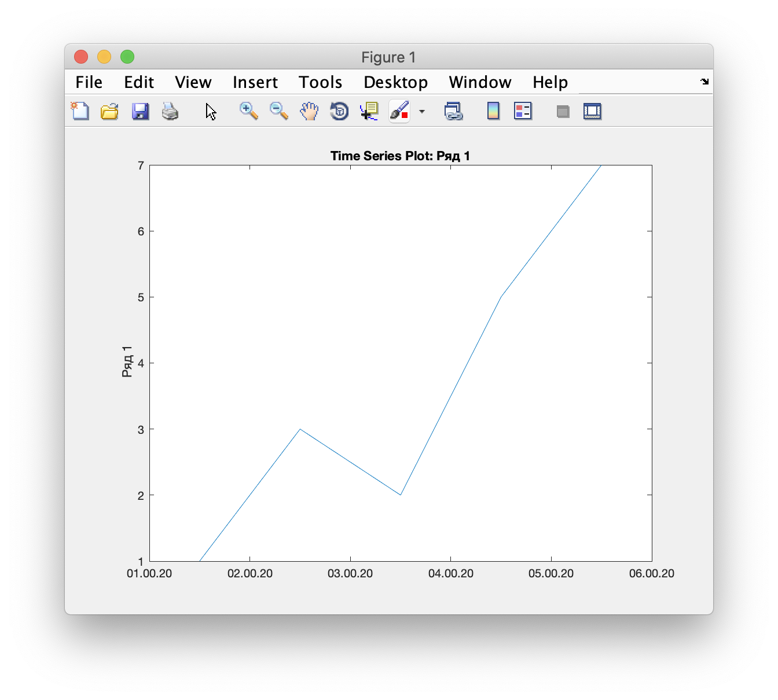
Task: Click the x-axis tick label 03.00.20
Action: click(350, 573)
